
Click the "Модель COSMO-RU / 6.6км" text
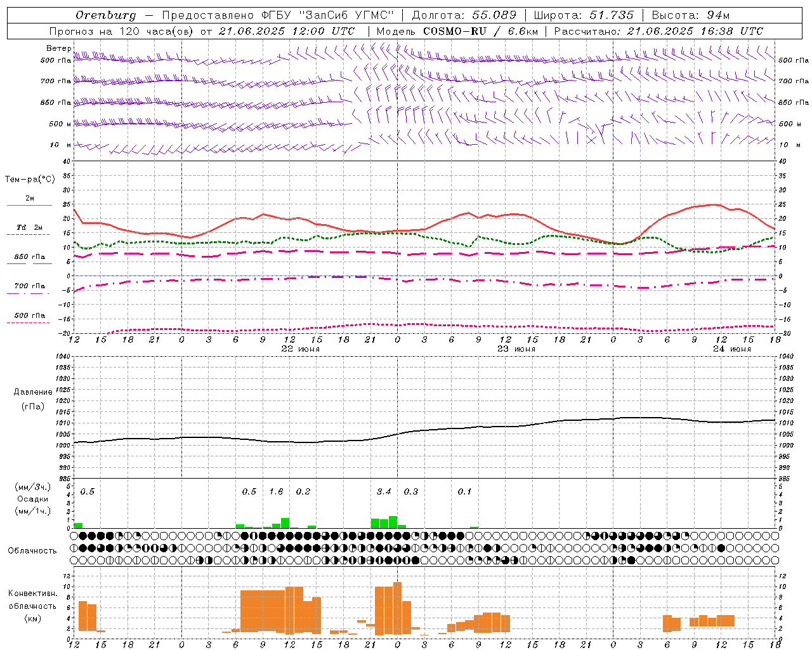(457, 31)
